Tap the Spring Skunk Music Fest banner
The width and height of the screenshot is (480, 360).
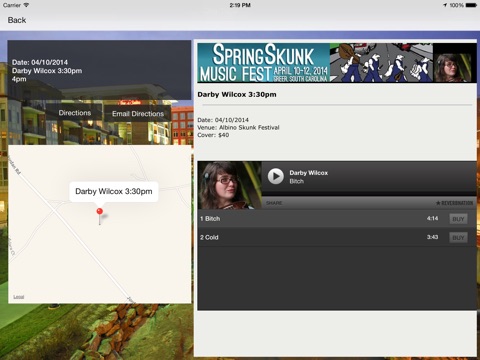click(x=337, y=63)
